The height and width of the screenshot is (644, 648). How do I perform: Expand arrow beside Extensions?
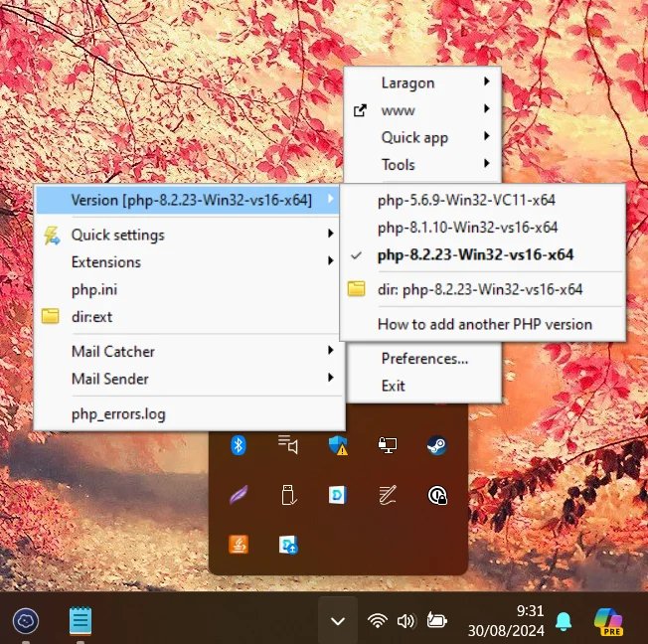(330, 260)
